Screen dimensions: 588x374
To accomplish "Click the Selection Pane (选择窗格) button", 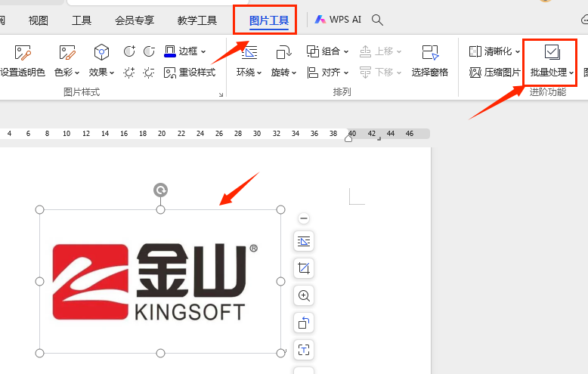I will [430, 61].
